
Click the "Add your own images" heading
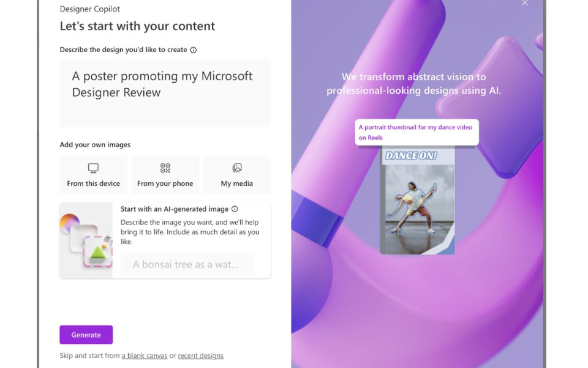[94, 145]
